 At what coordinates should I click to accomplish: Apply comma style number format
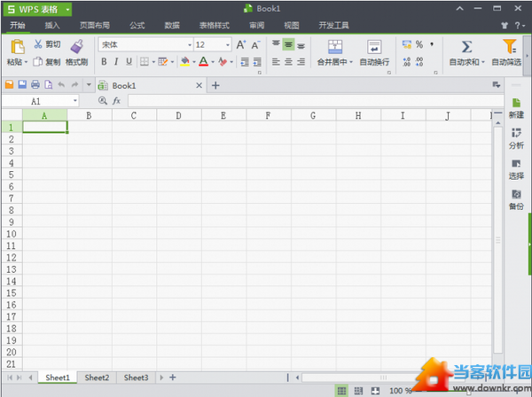pyautogui.click(x=432, y=44)
